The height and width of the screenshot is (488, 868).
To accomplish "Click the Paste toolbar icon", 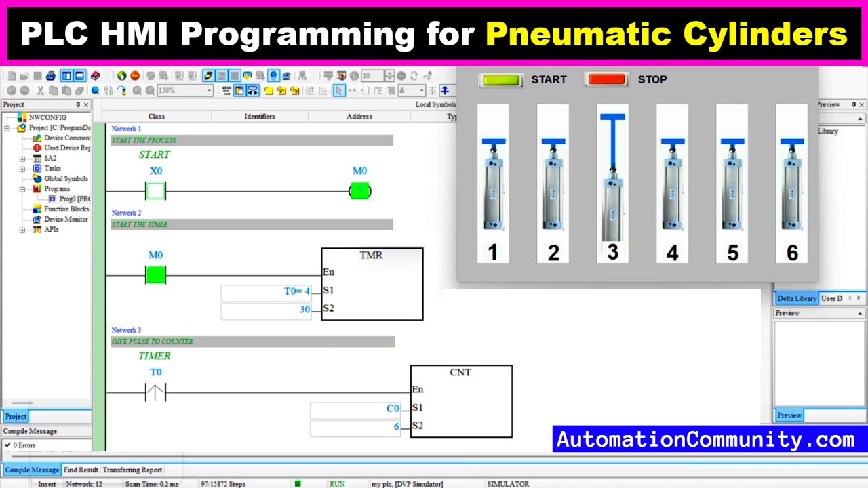I will (x=66, y=90).
